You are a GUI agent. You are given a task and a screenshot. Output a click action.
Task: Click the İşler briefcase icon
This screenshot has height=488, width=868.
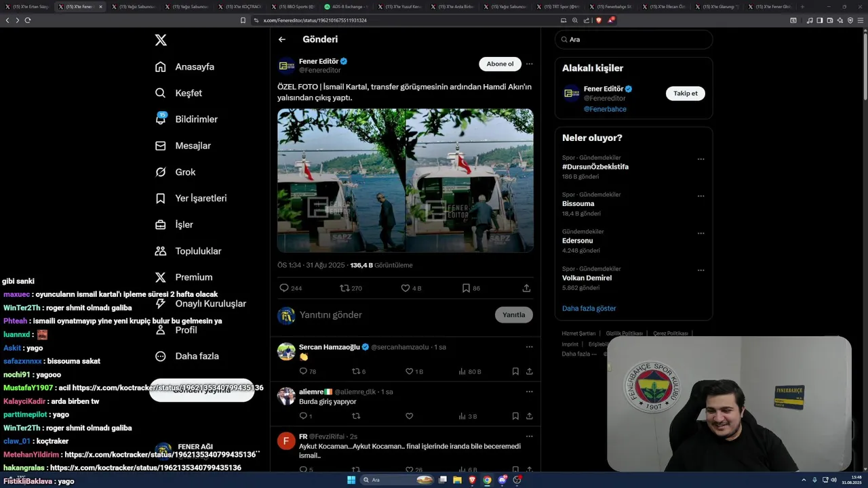161,224
